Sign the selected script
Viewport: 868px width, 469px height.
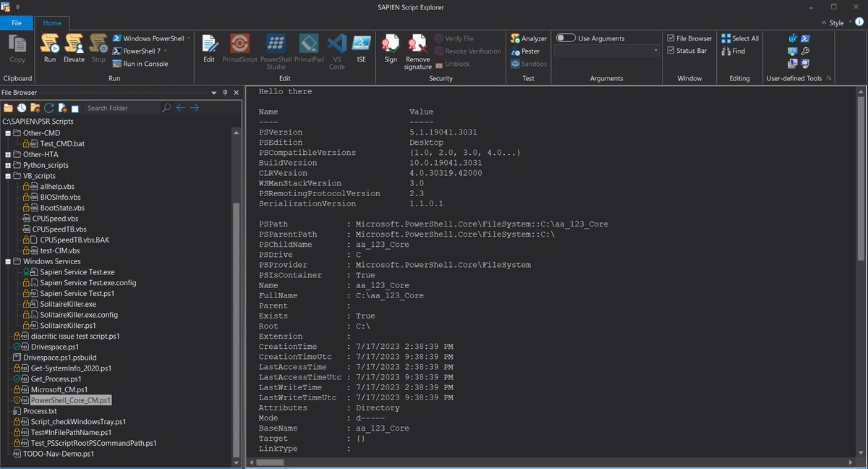click(x=391, y=48)
